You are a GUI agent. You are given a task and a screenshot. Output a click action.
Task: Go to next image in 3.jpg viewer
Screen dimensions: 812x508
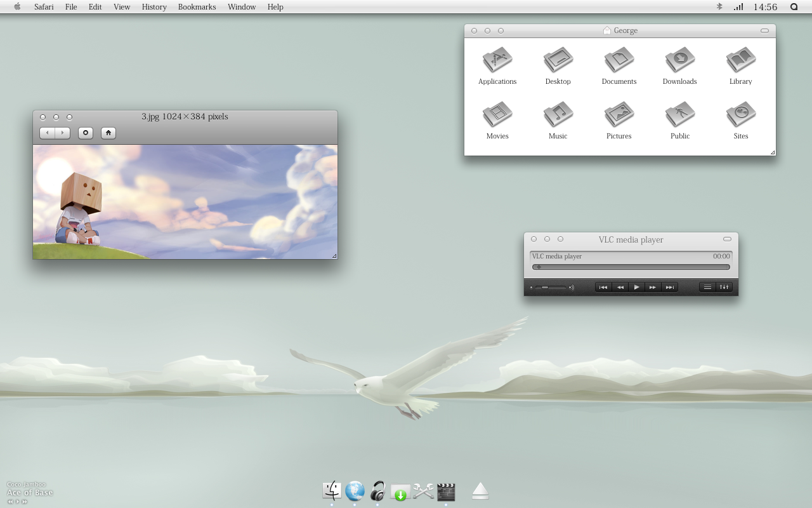(x=63, y=133)
